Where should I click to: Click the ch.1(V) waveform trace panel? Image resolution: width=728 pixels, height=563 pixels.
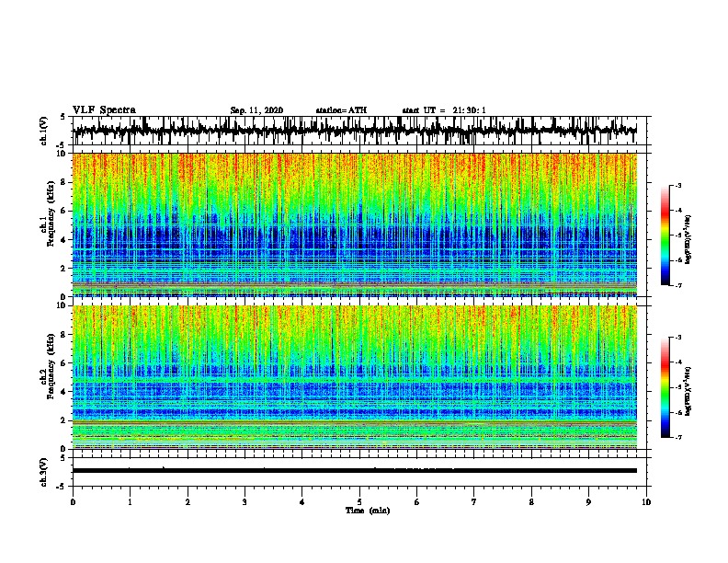pyautogui.click(x=358, y=131)
